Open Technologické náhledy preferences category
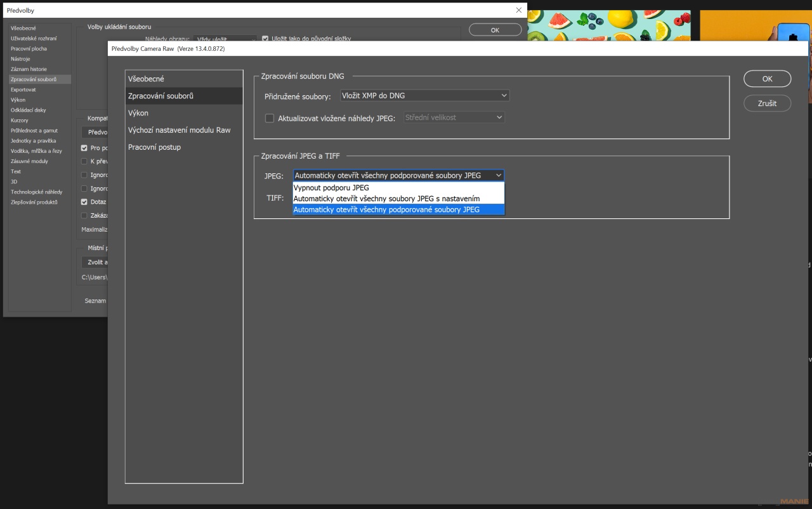The image size is (812, 509). (37, 192)
